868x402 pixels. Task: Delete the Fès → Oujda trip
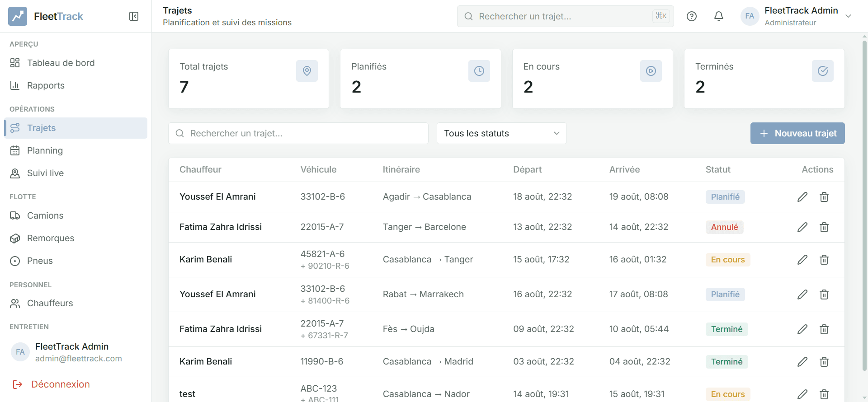coord(824,329)
